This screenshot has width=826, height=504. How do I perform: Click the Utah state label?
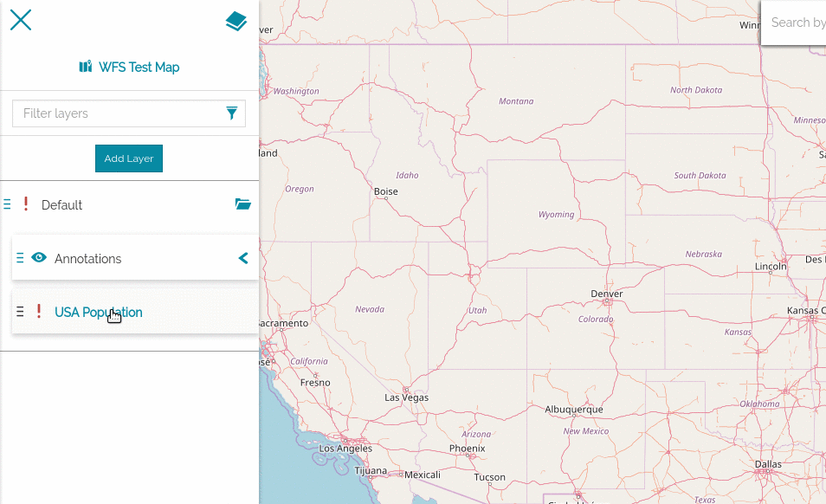click(x=478, y=311)
